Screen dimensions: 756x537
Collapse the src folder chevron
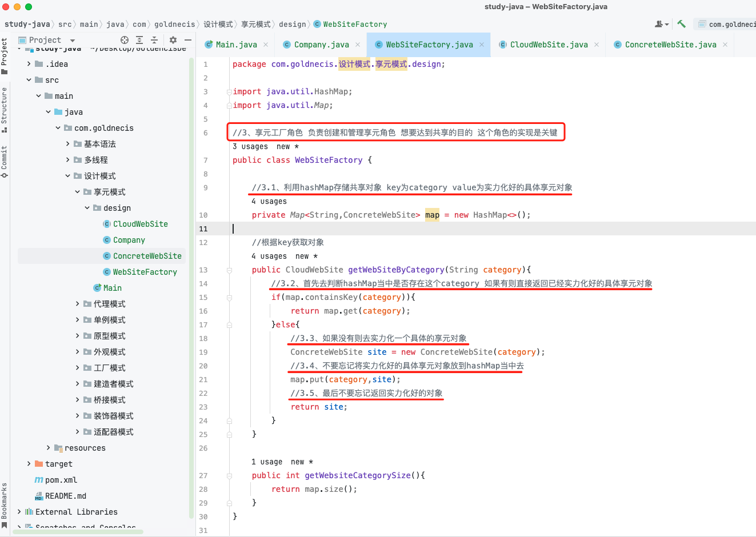pyautogui.click(x=29, y=80)
